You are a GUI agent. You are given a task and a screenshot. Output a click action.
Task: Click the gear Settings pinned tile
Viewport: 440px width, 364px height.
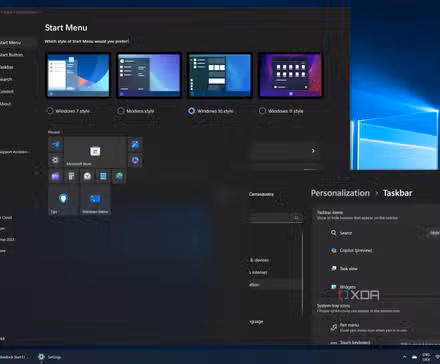[x=55, y=160]
